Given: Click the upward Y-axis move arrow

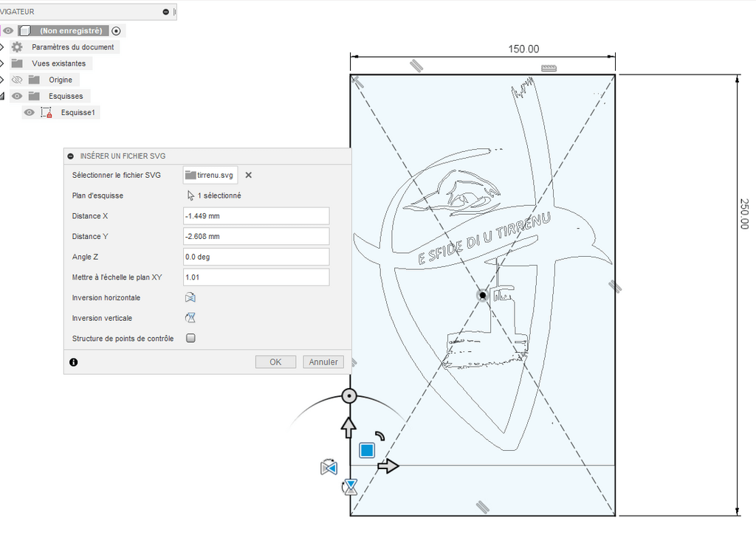Looking at the screenshot, I should pos(348,427).
